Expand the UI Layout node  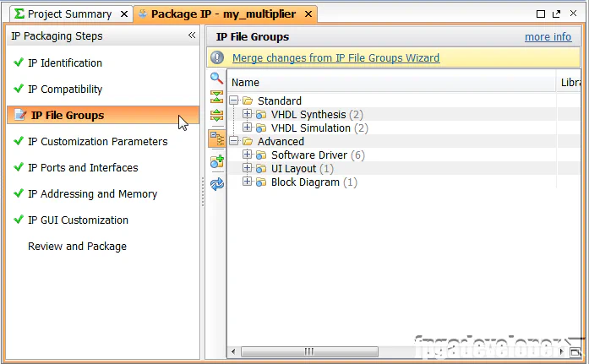(247, 168)
